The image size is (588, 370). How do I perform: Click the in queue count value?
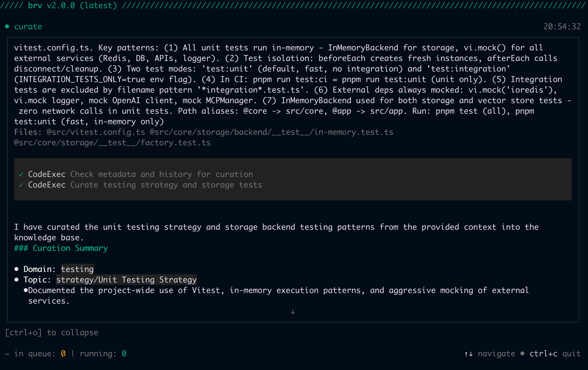[63, 354]
